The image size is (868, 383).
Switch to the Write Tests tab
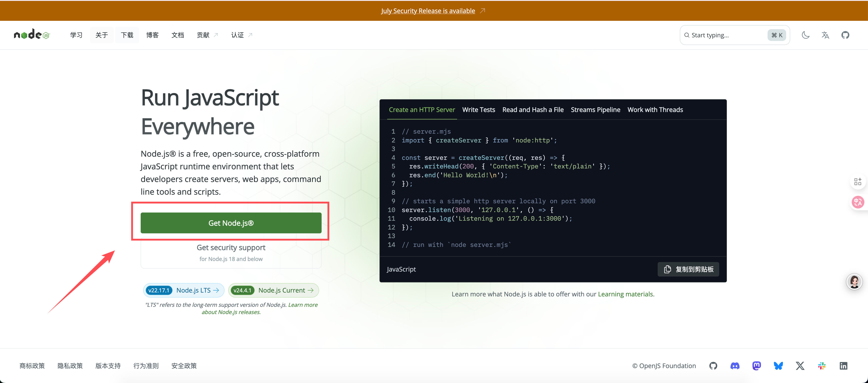479,110
